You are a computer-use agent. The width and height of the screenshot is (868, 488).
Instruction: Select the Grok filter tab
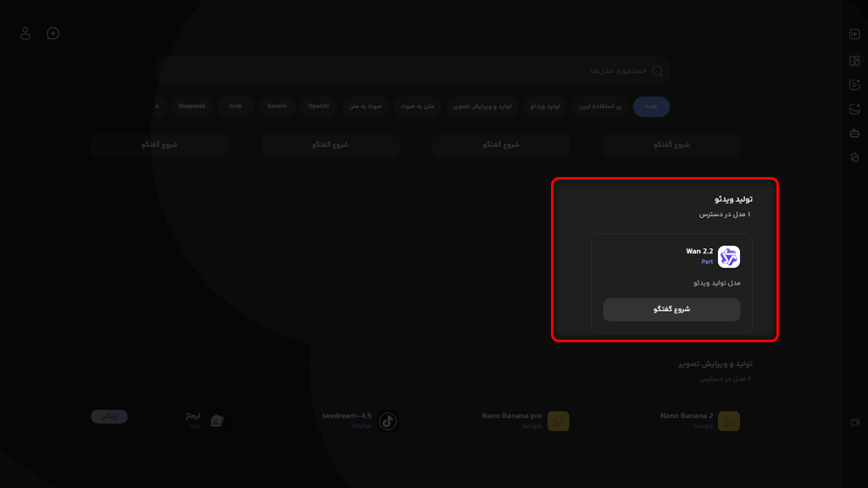point(236,106)
